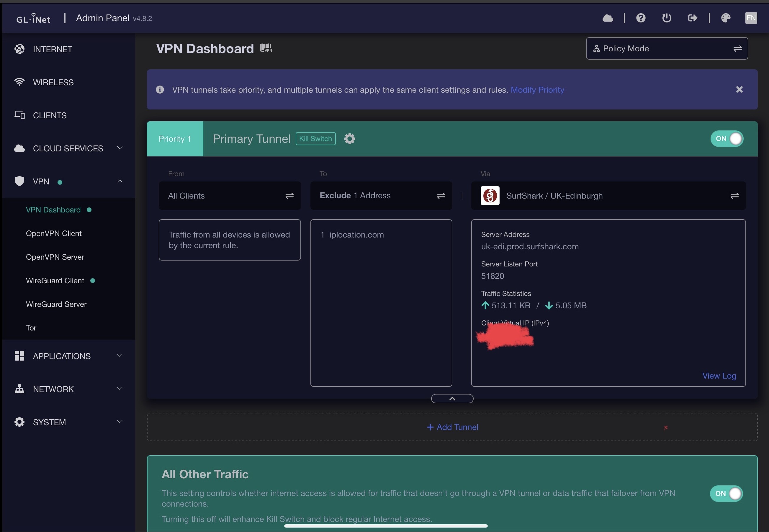Collapse the tunnel details chevron bar
769x532 pixels.
coord(452,399)
